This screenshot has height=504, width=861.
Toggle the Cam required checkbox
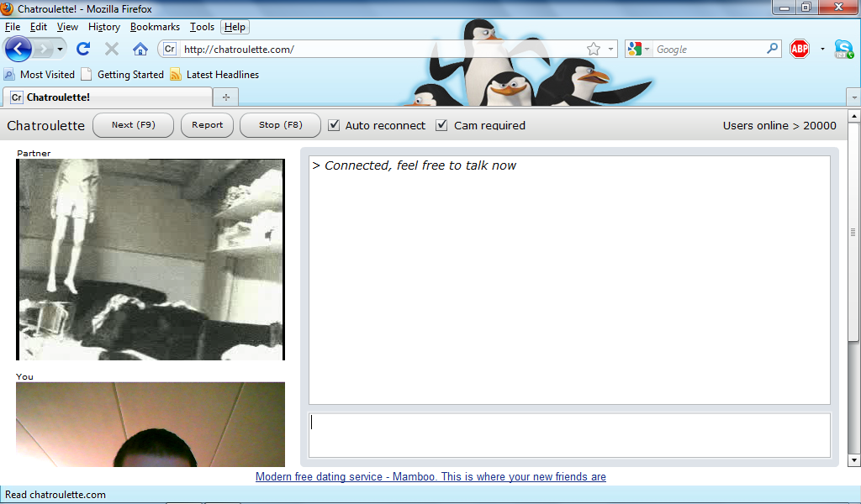[441, 125]
